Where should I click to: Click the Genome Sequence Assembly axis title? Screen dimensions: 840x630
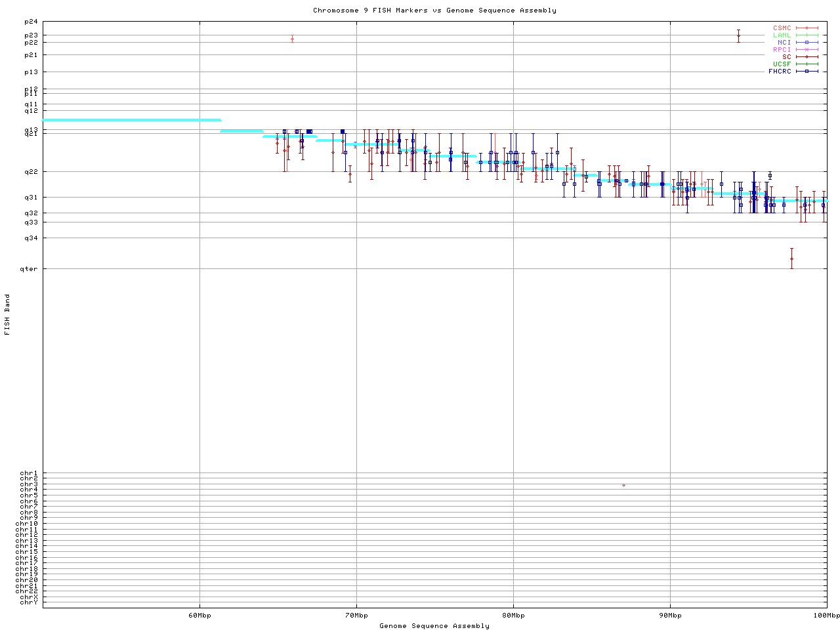coord(434,626)
